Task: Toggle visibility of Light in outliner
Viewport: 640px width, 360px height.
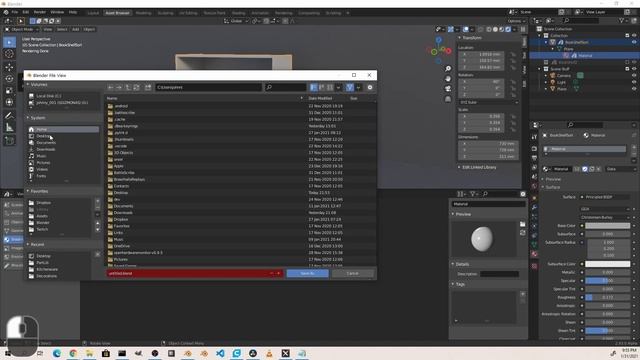Action: [x=634, y=82]
